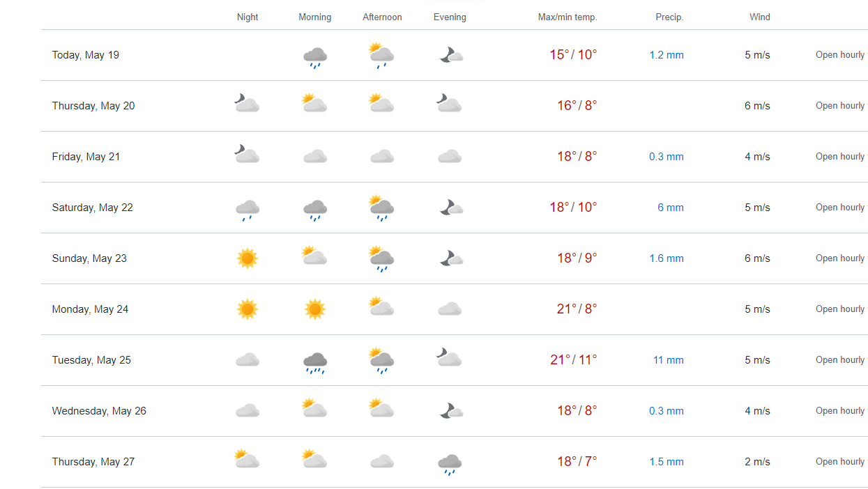Click the 11 mm precipitation value
Viewport: 868px width, 489px height.
tap(668, 360)
